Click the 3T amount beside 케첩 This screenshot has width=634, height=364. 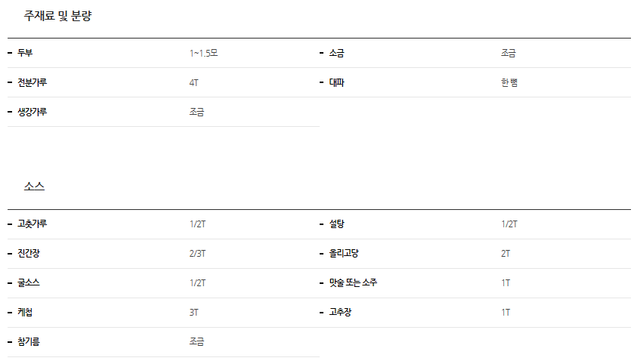[194, 313]
